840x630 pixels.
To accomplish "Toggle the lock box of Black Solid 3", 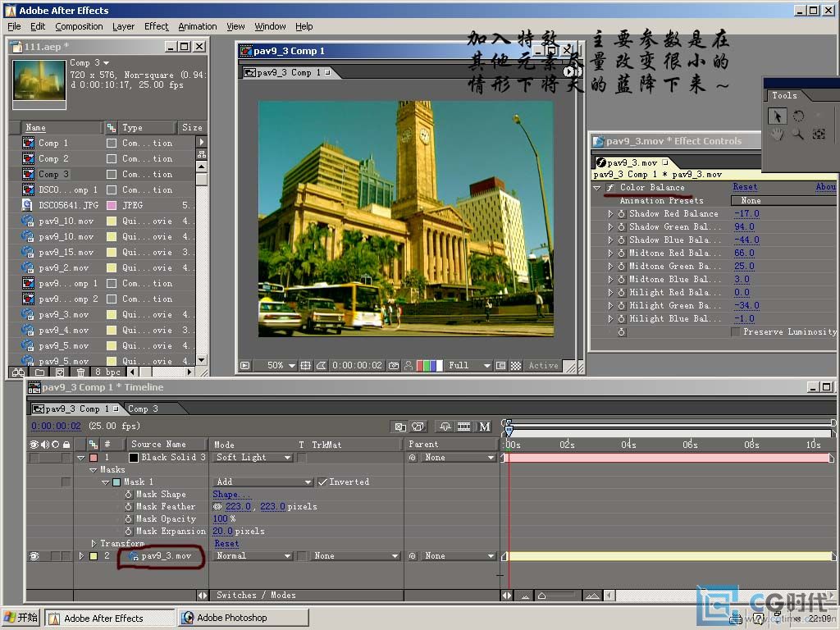I will pos(66,458).
